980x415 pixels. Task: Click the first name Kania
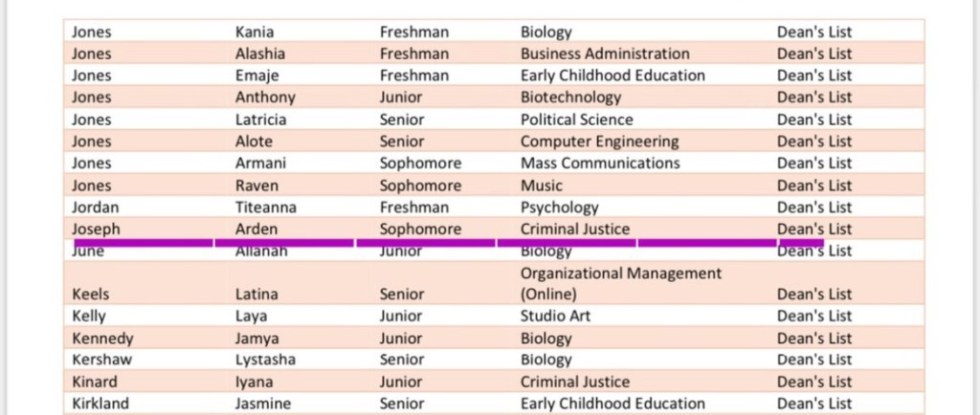(x=256, y=32)
